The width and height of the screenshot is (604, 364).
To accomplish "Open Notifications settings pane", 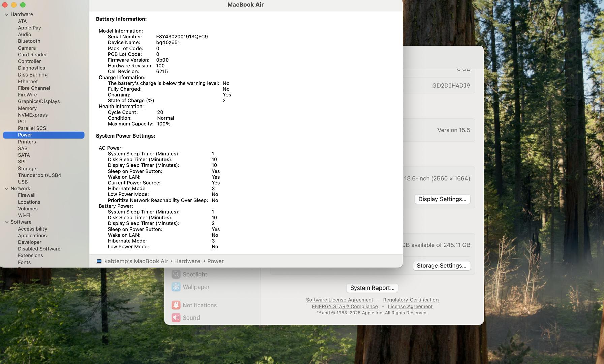I will coord(200,305).
